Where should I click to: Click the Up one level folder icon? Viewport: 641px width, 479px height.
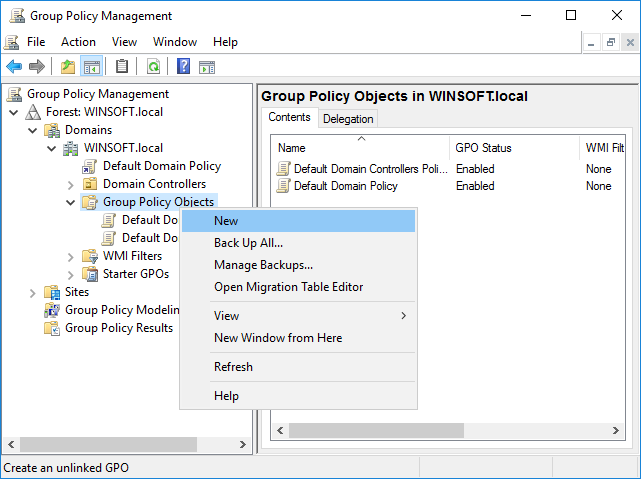(68, 66)
